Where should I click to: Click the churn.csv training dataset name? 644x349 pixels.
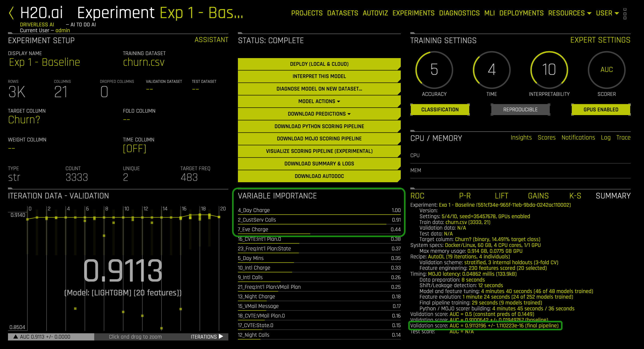144,62
